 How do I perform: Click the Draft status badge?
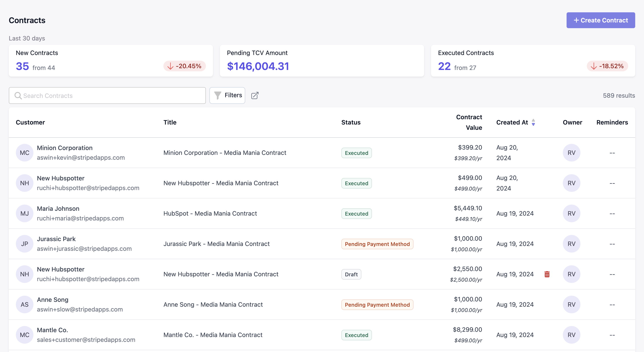point(351,274)
